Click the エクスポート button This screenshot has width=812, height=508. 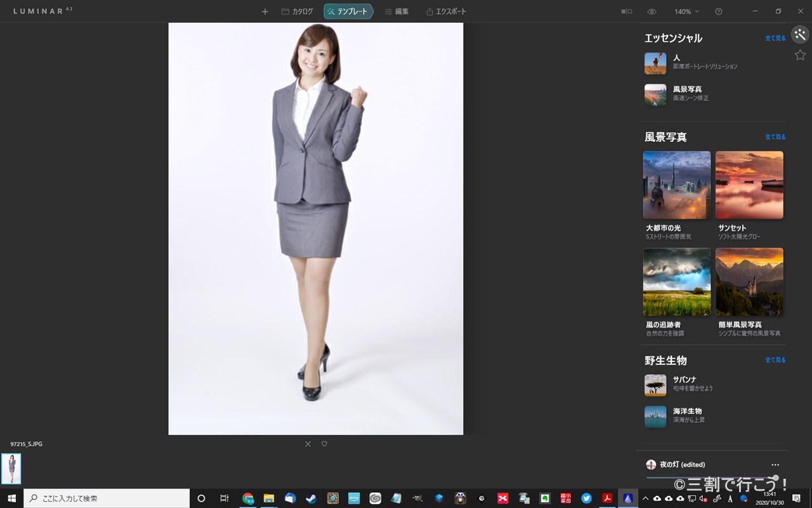pos(446,11)
